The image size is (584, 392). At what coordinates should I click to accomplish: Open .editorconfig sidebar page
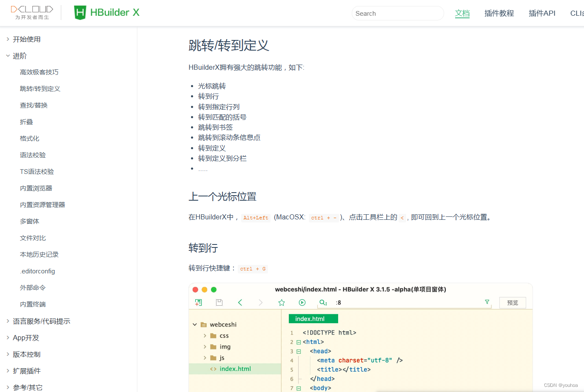pos(37,271)
